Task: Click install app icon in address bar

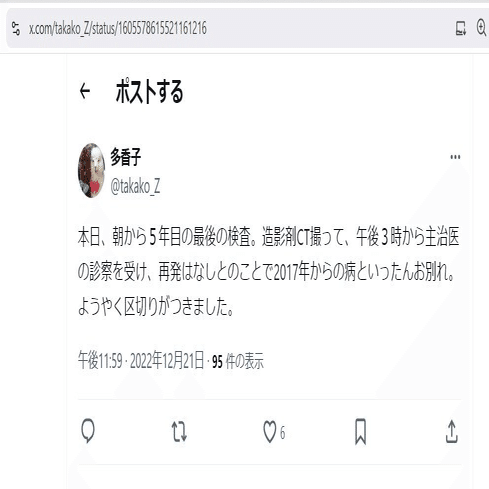Action: [x=461, y=28]
